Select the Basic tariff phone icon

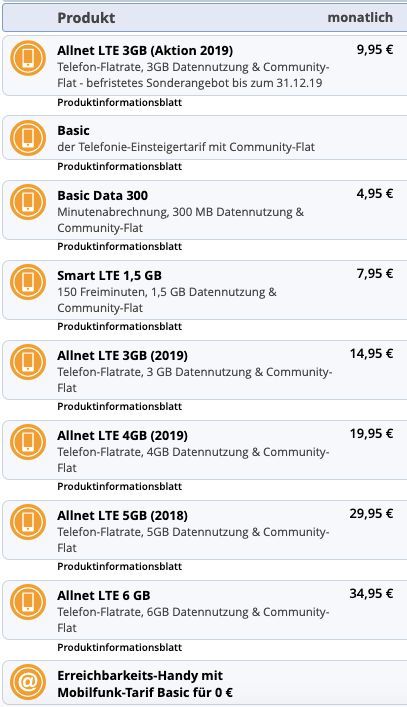(x=28, y=138)
